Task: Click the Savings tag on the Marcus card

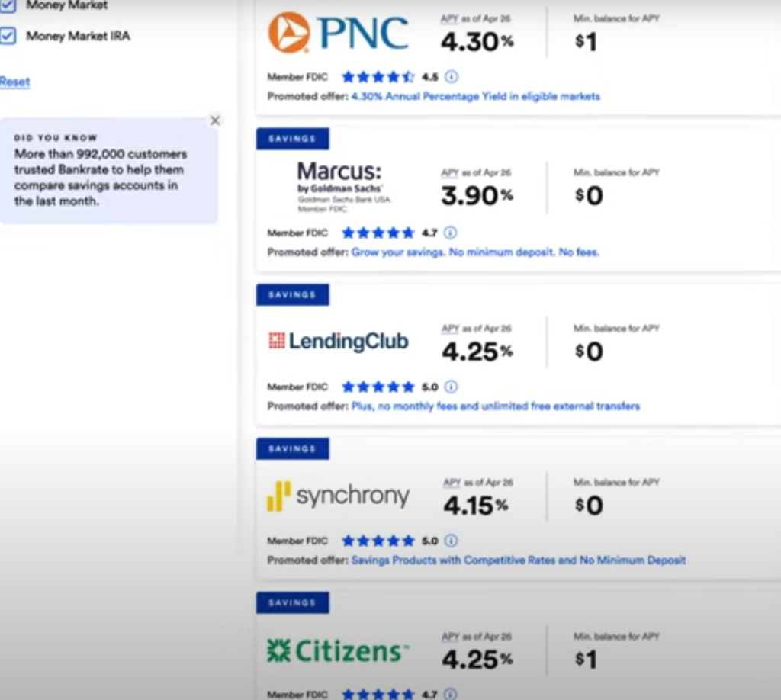Action: pos(292,139)
